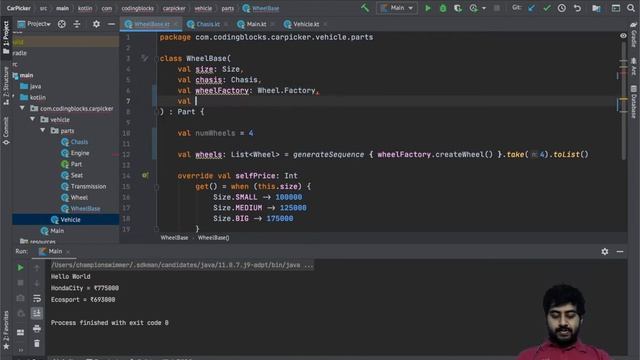640x360 pixels.
Task: Click the java executable path link in console
Action: click(182, 265)
